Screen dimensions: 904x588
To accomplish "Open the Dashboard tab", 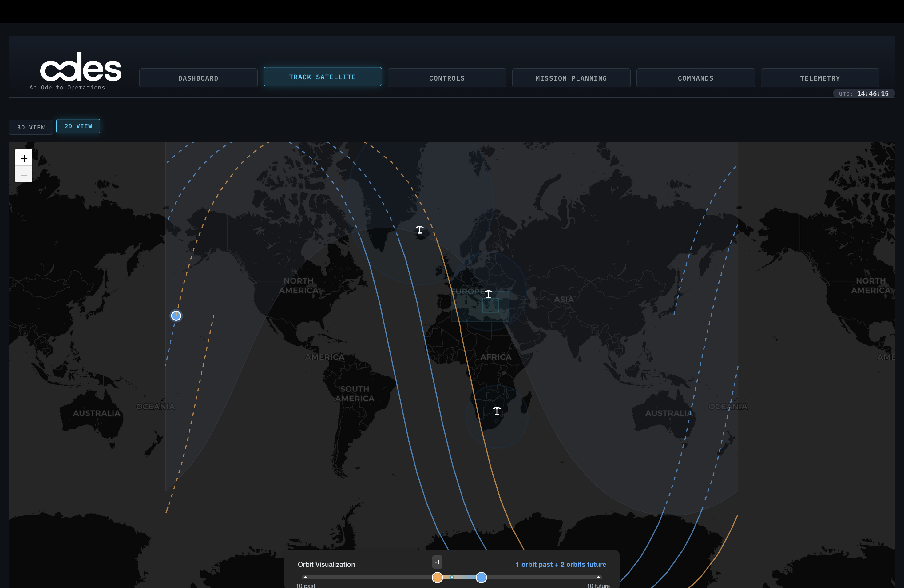I will click(x=198, y=78).
